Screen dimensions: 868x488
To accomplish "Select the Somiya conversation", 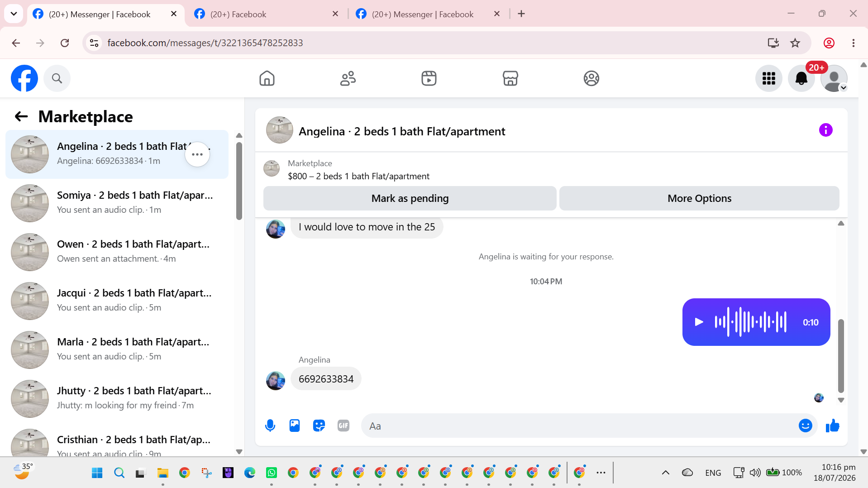I will tap(117, 203).
